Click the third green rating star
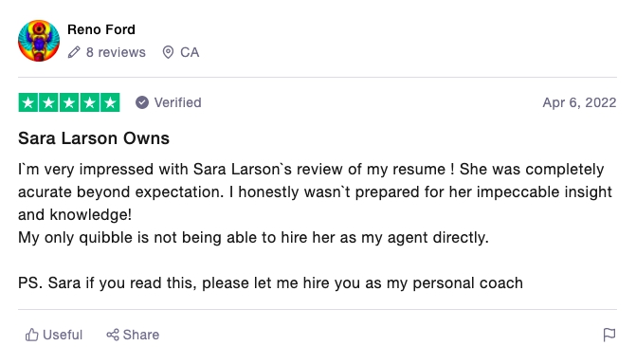 coord(69,102)
